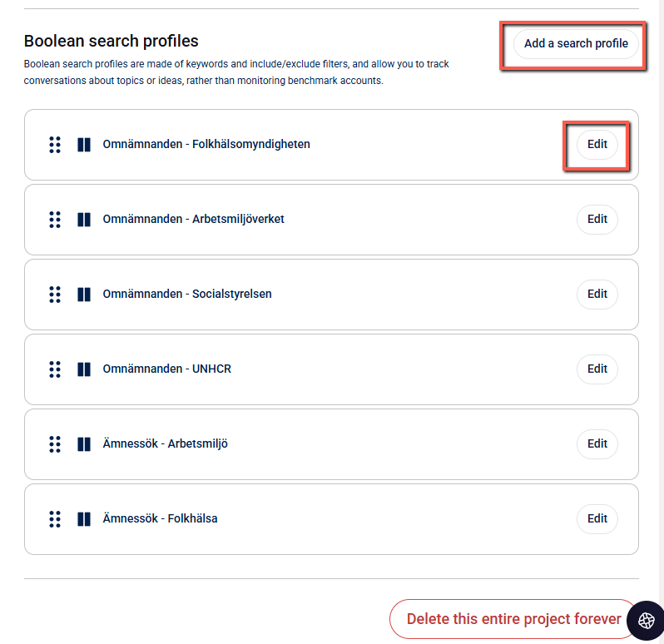Pause the Omnämnanden - Folkhälsomyndigheten profile
This screenshot has width=664, height=644.
click(x=83, y=145)
